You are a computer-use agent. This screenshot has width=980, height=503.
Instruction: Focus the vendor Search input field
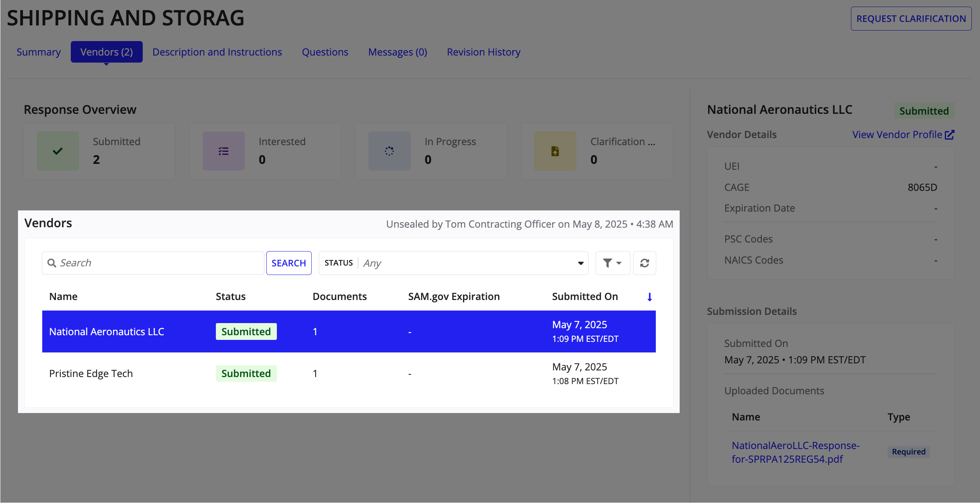coord(153,263)
